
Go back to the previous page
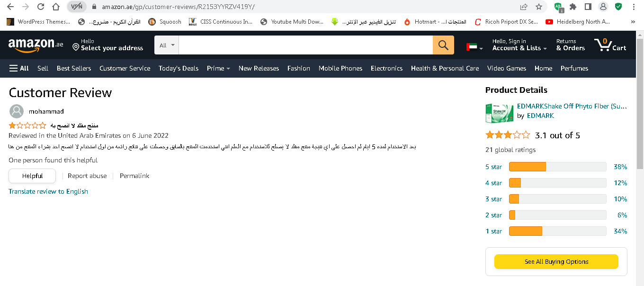[x=10, y=7]
